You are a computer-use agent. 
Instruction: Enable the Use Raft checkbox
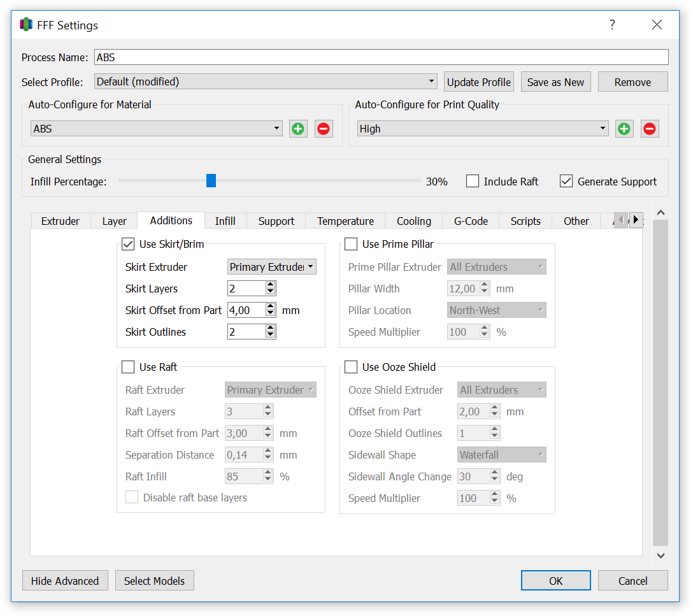click(x=128, y=367)
